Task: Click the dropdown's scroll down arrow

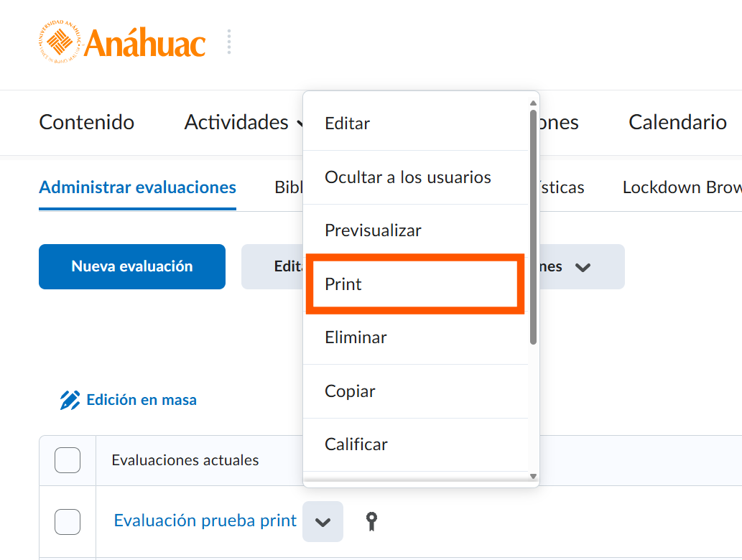Action: coord(533,476)
